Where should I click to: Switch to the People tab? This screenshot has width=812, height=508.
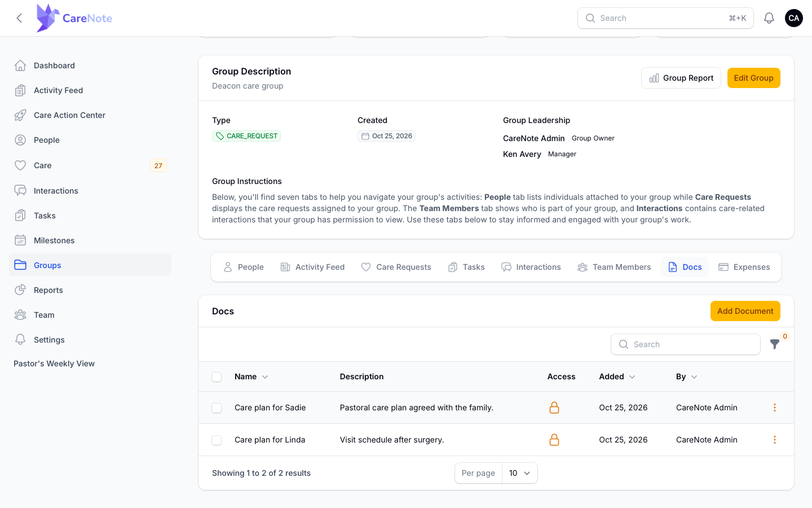(x=244, y=267)
